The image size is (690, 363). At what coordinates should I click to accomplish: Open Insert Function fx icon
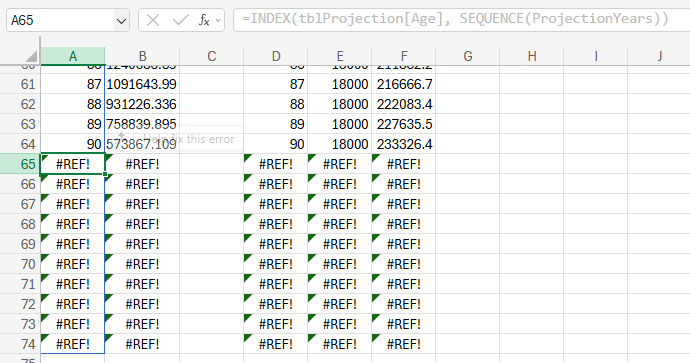coord(204,20)
